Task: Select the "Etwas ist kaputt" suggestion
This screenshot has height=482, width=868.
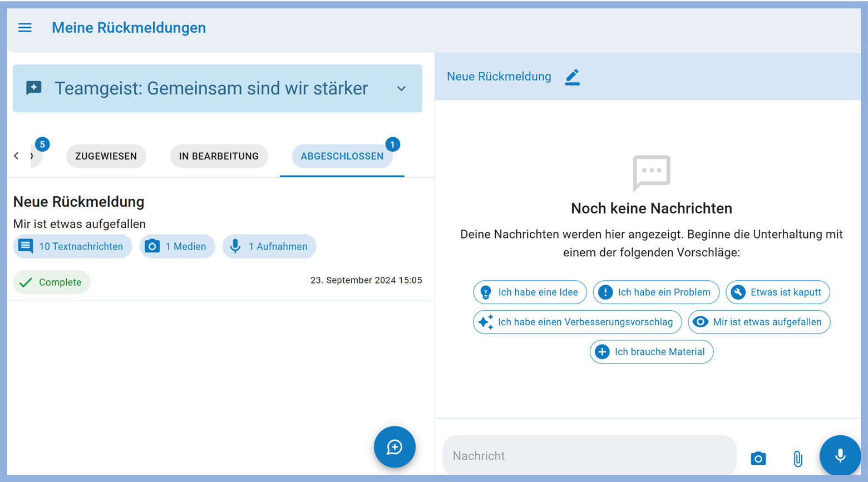Action: [x=777, y=292]
